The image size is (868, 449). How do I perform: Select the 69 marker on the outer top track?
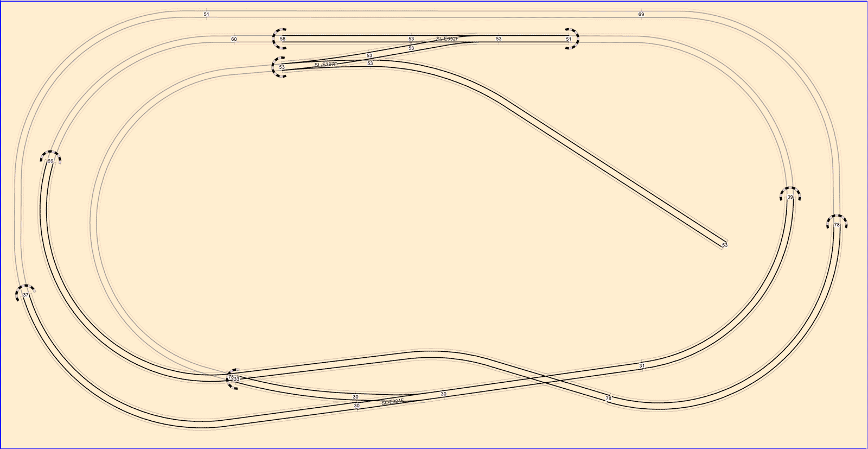641,14
